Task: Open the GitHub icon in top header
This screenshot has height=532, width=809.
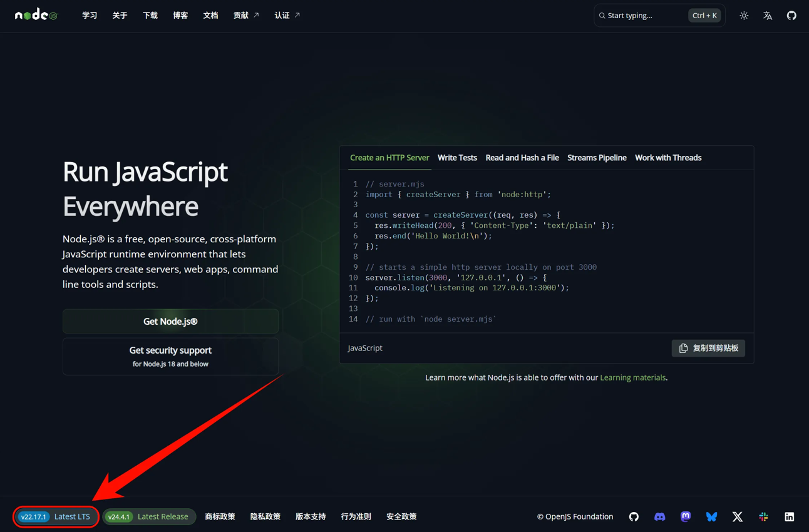Action: pyautogui.click(x=791, y=16)
